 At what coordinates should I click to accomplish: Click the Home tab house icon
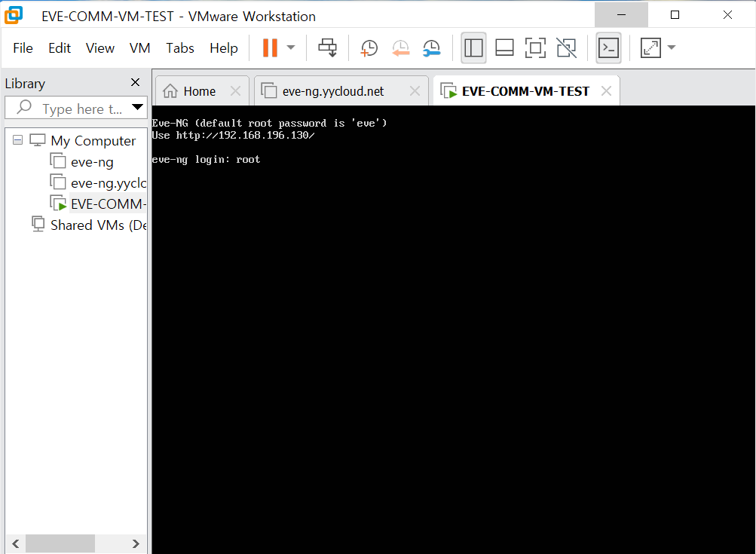pos(170,90)
